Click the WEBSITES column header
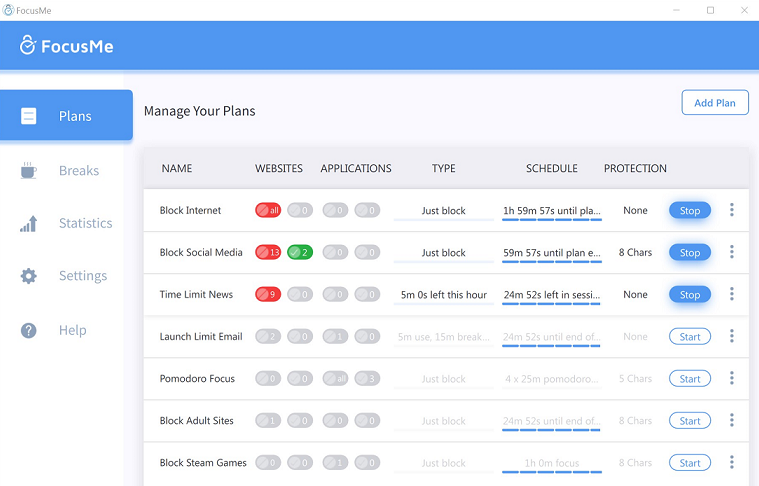This screenshot has width=759, height=486. coord(279,168)
